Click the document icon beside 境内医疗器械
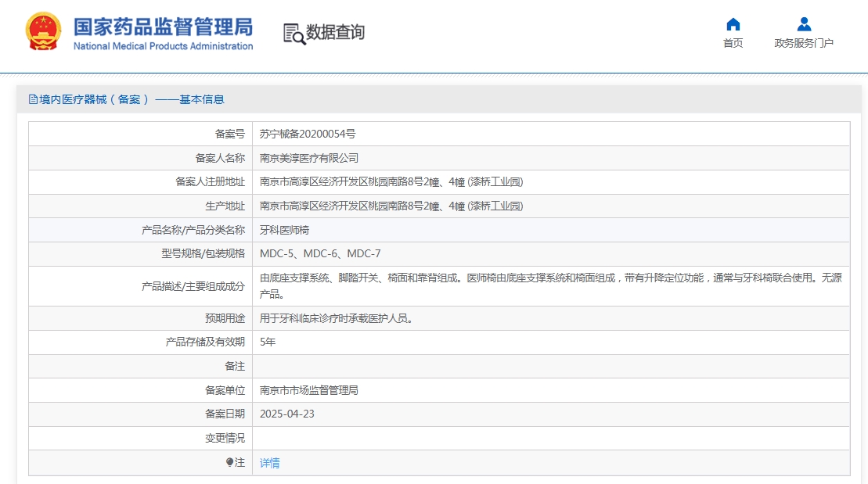868x484 pixels. [33, 99]
